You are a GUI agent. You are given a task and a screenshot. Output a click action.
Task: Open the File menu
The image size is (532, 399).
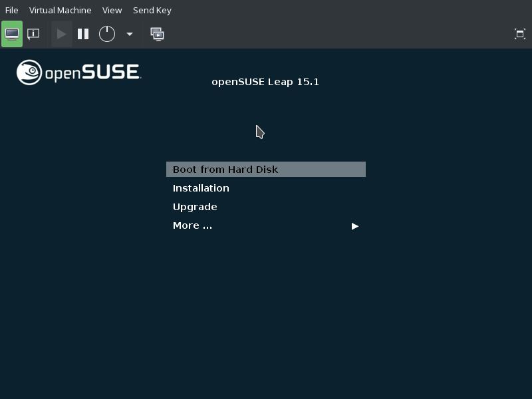[x=11, y=10]
